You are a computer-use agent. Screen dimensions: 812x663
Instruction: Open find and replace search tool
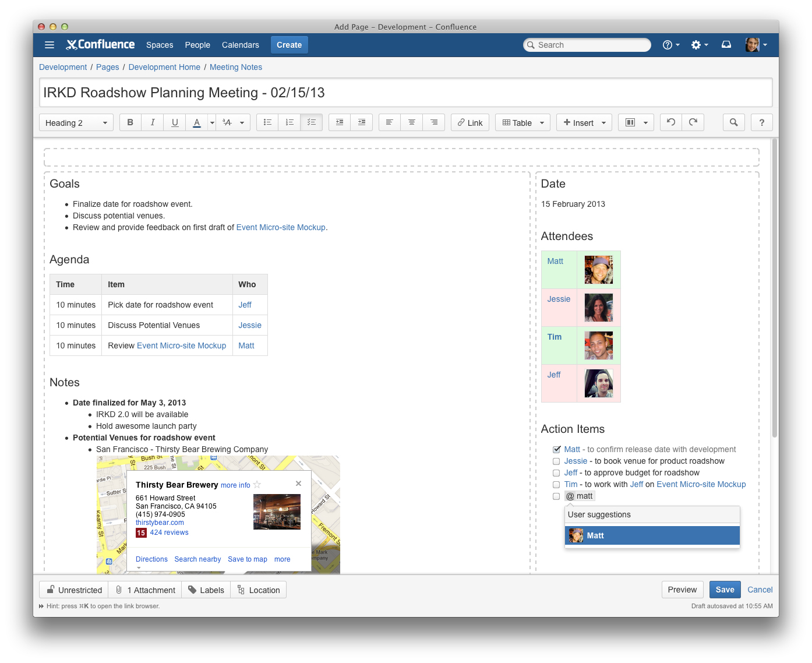[734, 122]
